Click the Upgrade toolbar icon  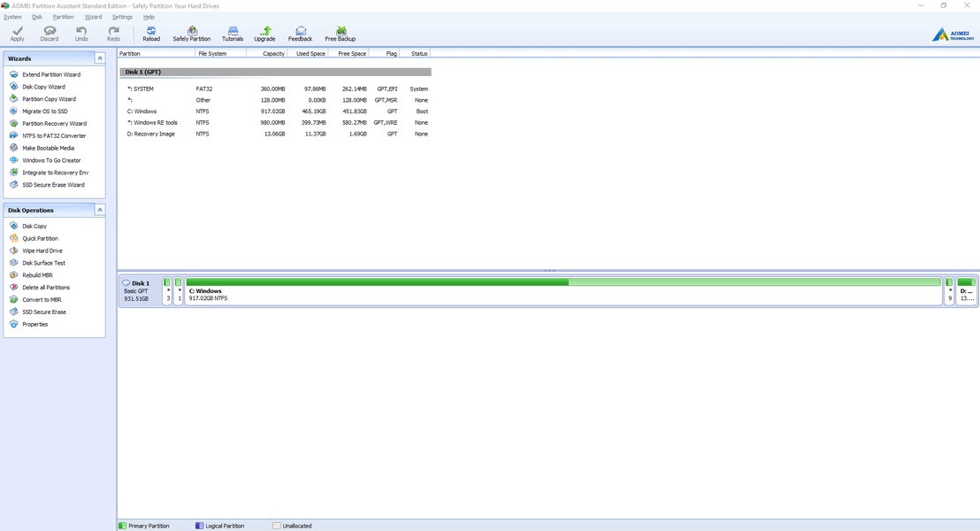click(265, 34)
